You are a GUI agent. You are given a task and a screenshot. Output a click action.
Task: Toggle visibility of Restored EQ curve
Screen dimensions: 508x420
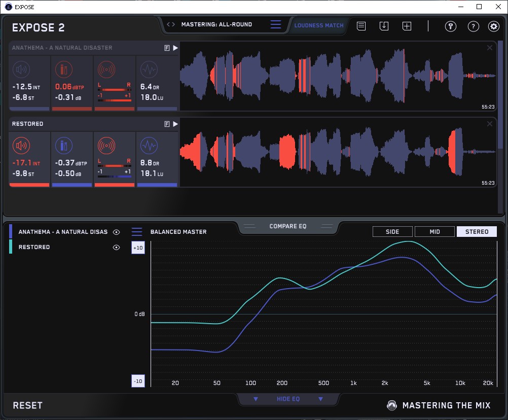click(116, 248)
